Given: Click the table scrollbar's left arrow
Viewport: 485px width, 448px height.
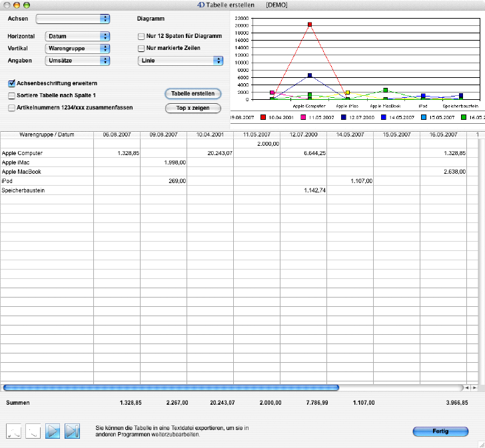Looking at the screenshot, I should tap(468, 387).
